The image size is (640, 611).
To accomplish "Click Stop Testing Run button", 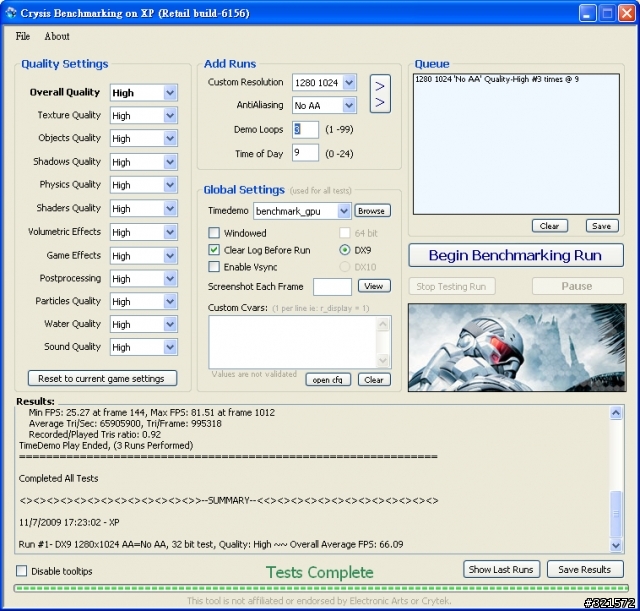I will [x=451, y=286].
